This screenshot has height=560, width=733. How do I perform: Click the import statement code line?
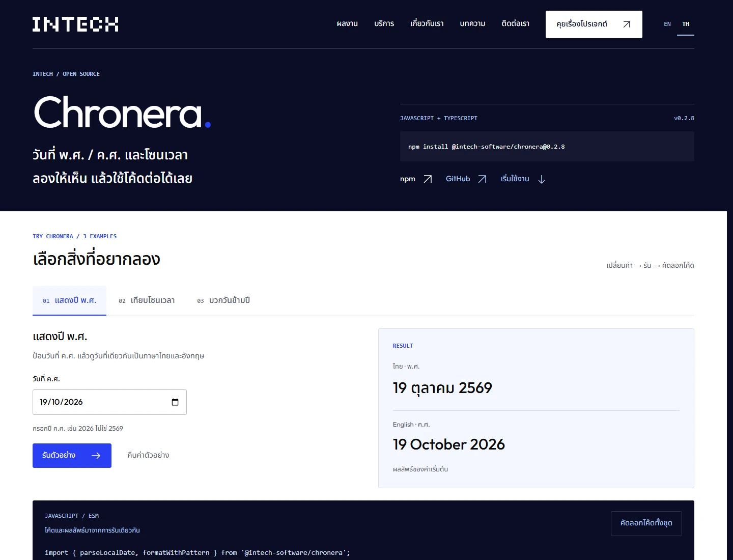(x=198, y=553)
